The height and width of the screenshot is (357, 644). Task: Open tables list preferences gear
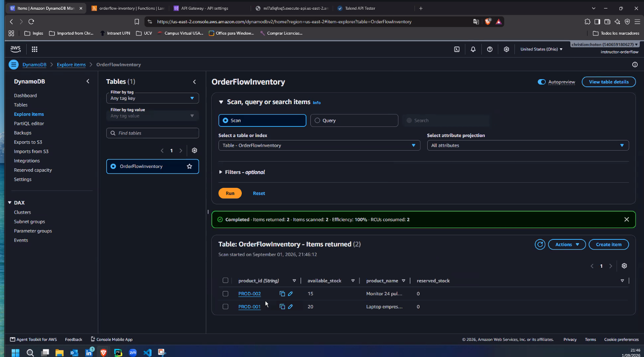click(x=194, y=150)
